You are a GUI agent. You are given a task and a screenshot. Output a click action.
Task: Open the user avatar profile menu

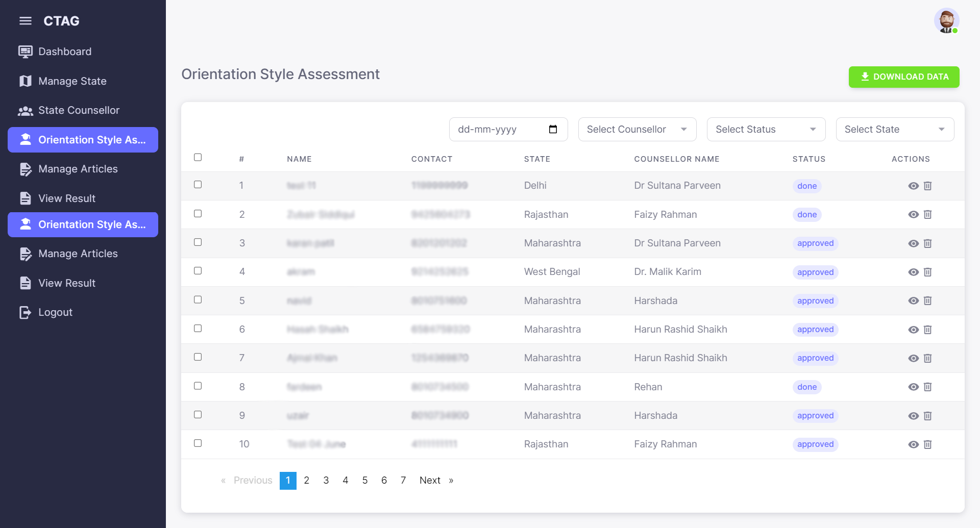tap(946, 21)
